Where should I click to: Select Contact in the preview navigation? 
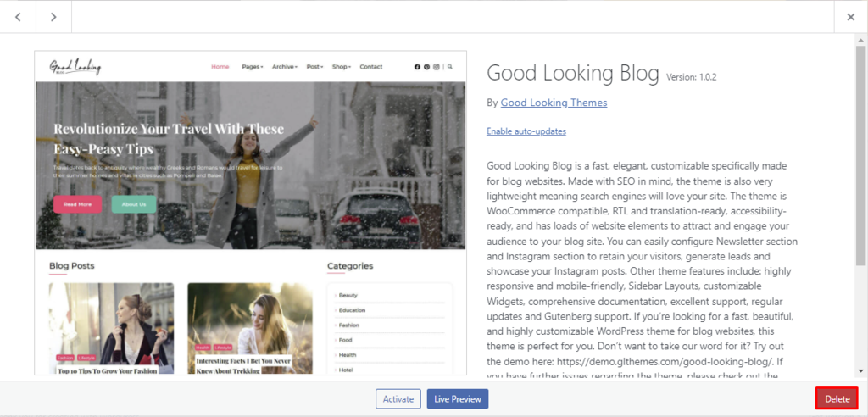371,67
